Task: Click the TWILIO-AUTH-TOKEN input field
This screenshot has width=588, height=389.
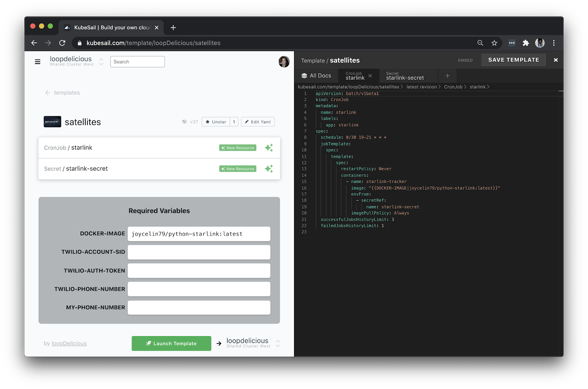Action: coord(199,271)
